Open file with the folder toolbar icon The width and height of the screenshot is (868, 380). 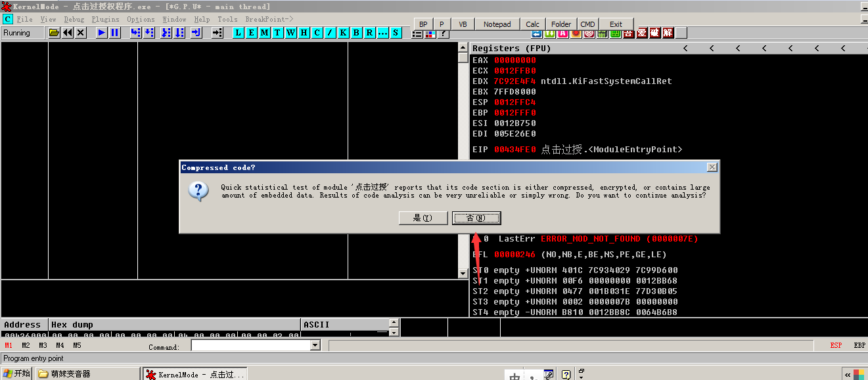pyautogui.click(x=54, y=33)
